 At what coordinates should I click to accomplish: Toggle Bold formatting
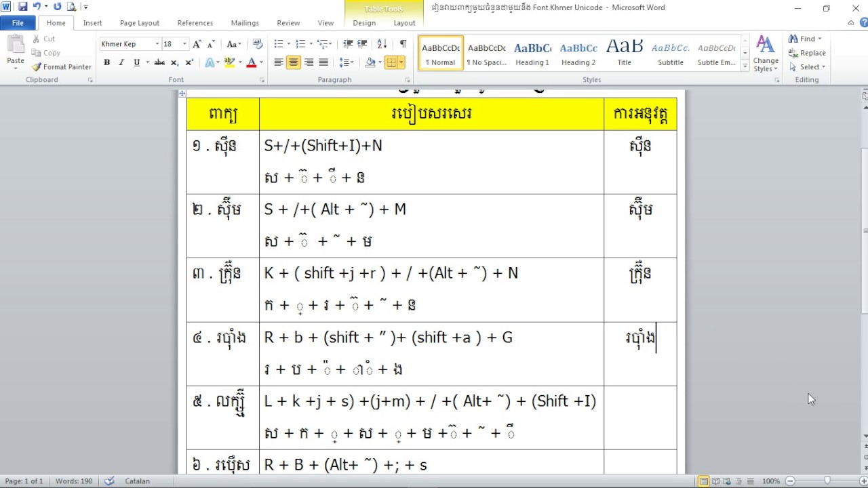tap(106, 62)
